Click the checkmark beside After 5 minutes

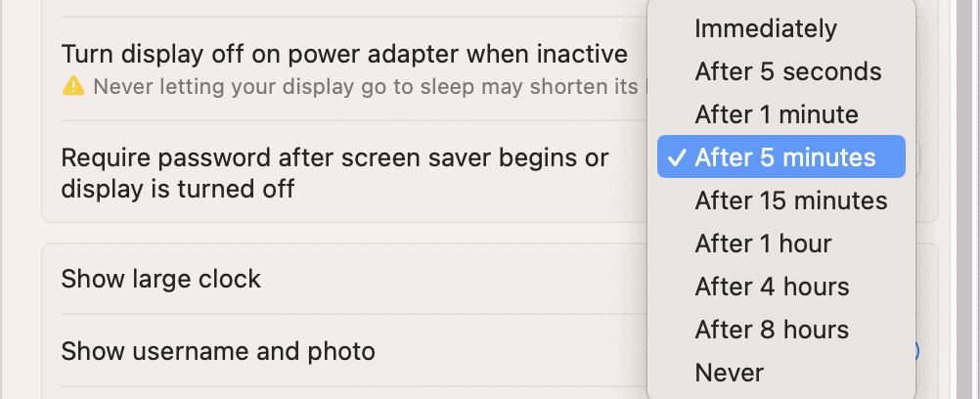(x=676, y=157)
